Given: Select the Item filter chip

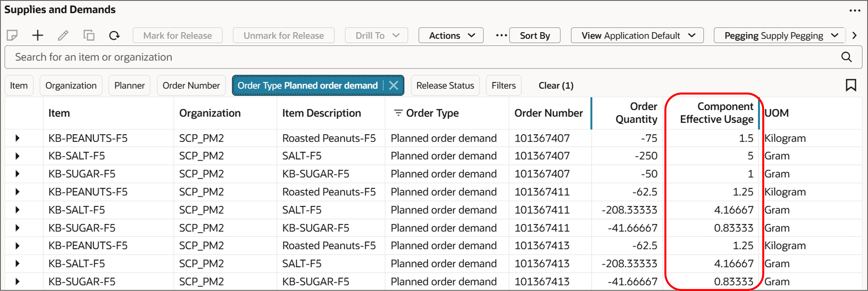Looking at the screenshot, I should (x=19, y=85).
